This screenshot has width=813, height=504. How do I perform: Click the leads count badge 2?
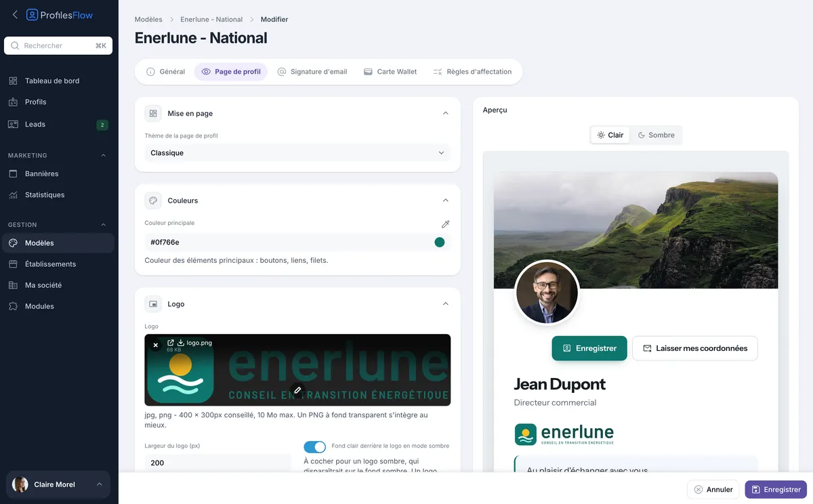pos(102,125)
